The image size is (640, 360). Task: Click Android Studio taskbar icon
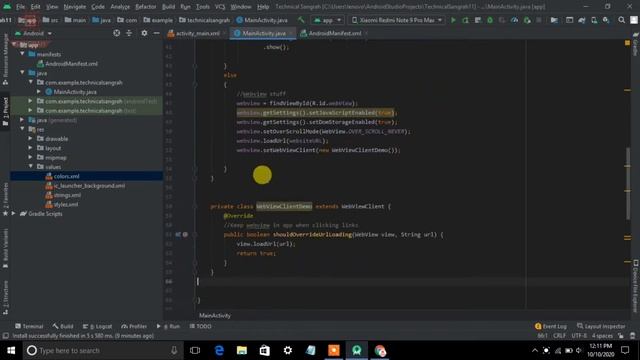(x=357, y=350)
